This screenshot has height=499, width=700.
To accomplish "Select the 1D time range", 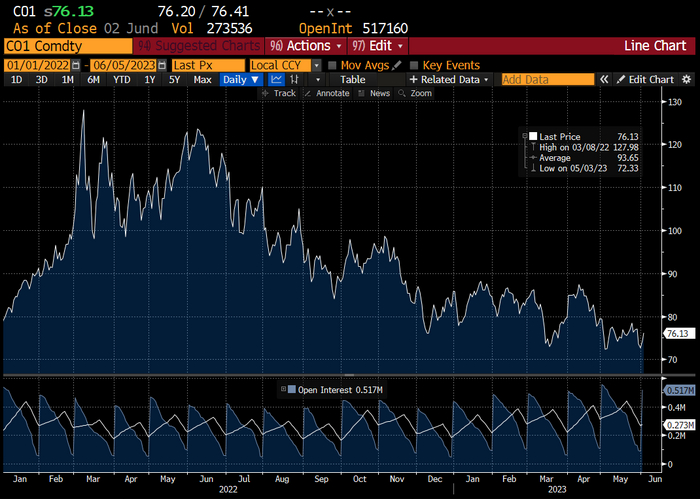I will click(x=17, y=79).
